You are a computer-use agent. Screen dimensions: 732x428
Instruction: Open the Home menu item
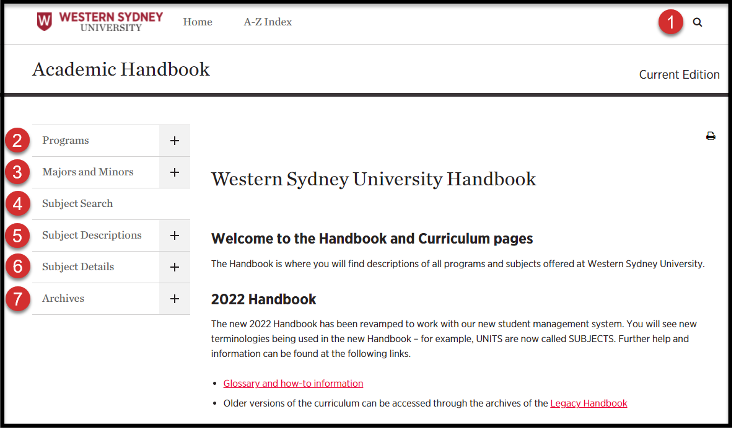pos(197,22)
